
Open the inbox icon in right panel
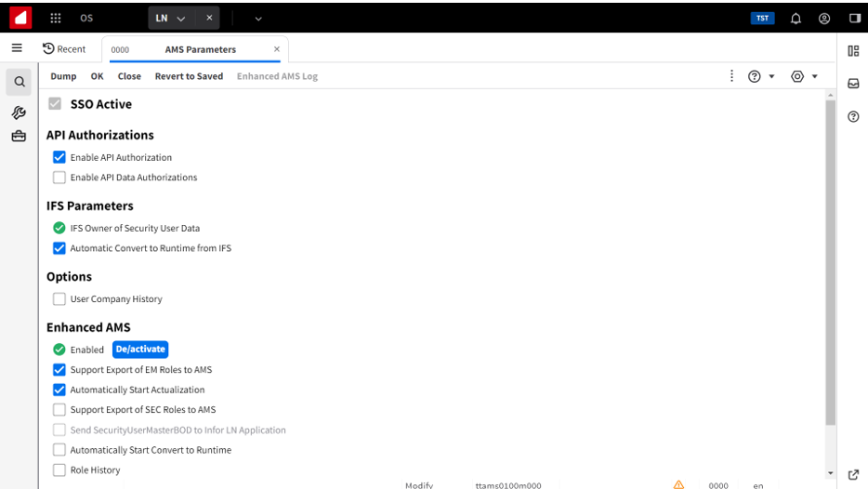coord(853,84)
